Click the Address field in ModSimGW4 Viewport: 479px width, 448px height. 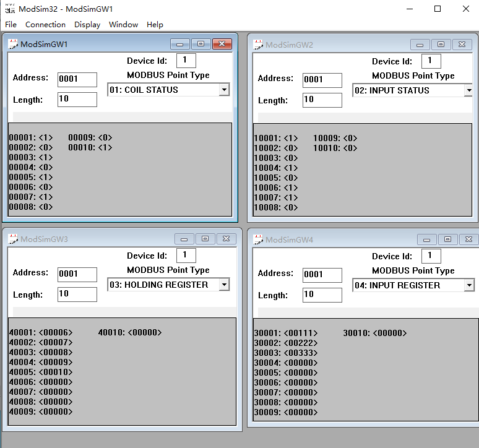pyautogui.click(x=322, y=275)
